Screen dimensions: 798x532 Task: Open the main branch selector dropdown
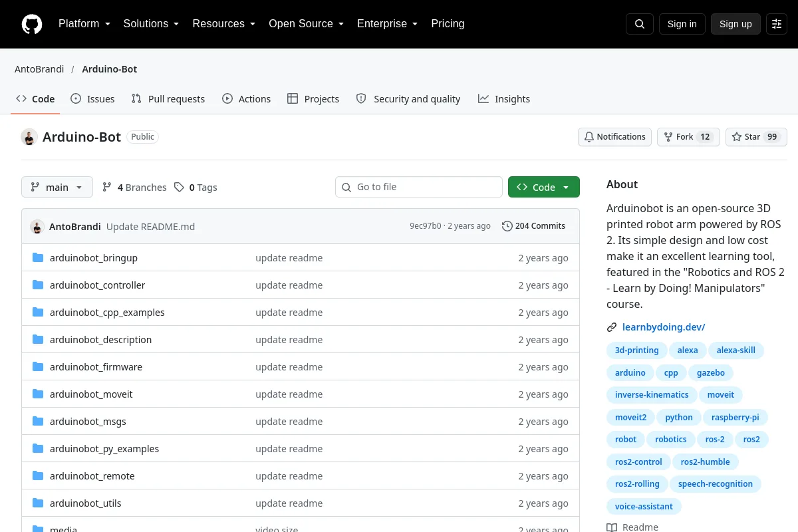(x=57, y=188)
